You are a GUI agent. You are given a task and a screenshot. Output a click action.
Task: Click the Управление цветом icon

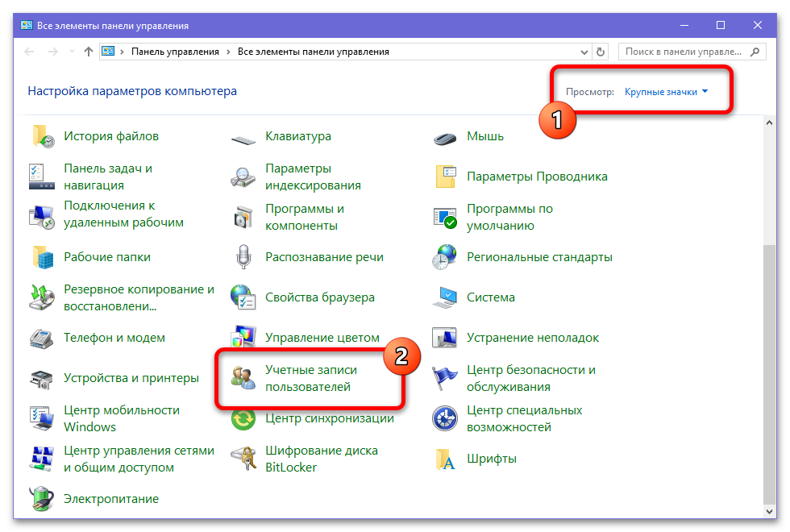(243, 337)
